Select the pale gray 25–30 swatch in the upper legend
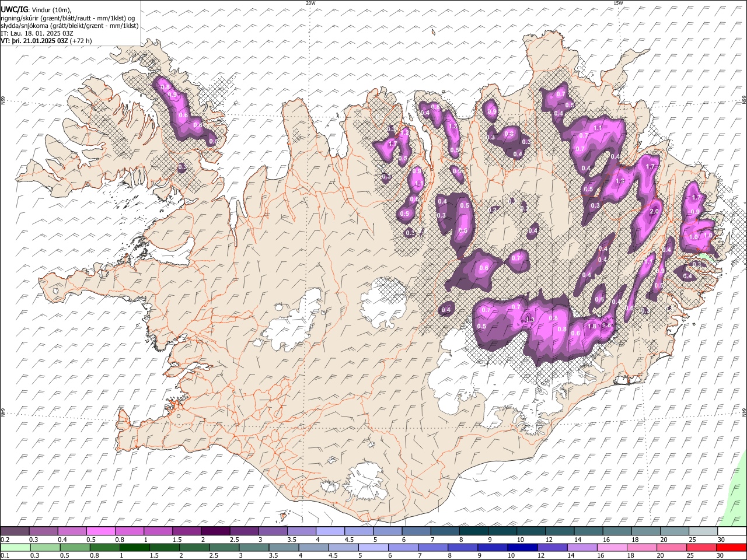747x560 pixels. [x=703, y=531]
